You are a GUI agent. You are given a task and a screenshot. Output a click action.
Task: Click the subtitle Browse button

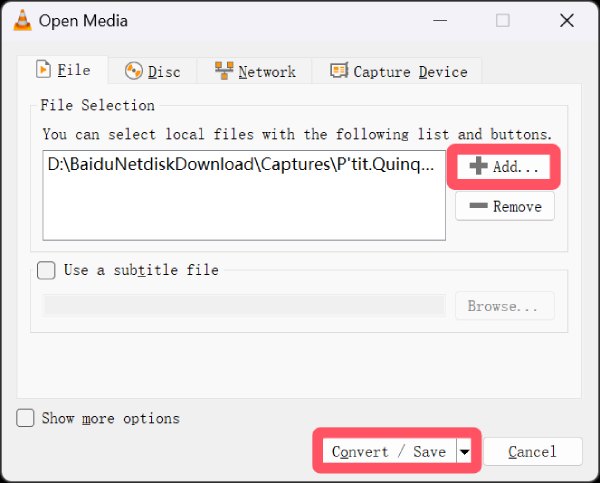click(x=505, y=306)
